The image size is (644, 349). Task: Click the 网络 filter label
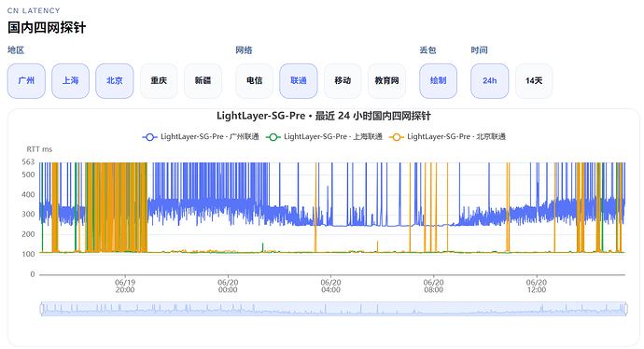point(244,50)
